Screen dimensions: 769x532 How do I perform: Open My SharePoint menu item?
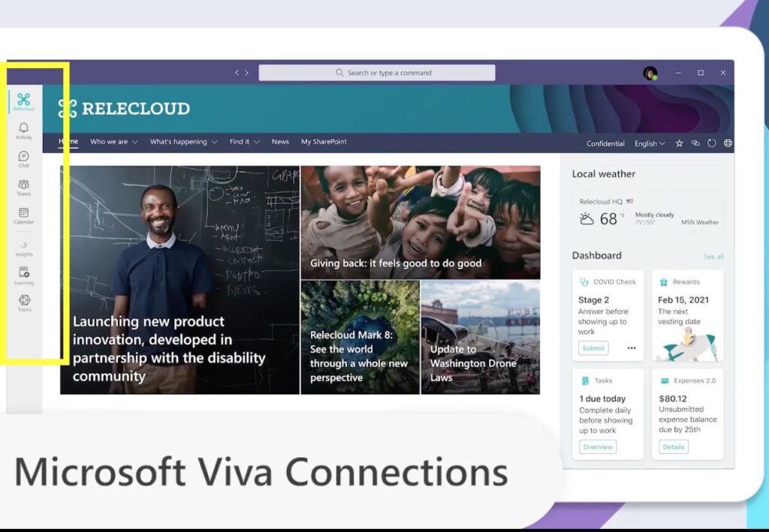[x=324, y=142]
